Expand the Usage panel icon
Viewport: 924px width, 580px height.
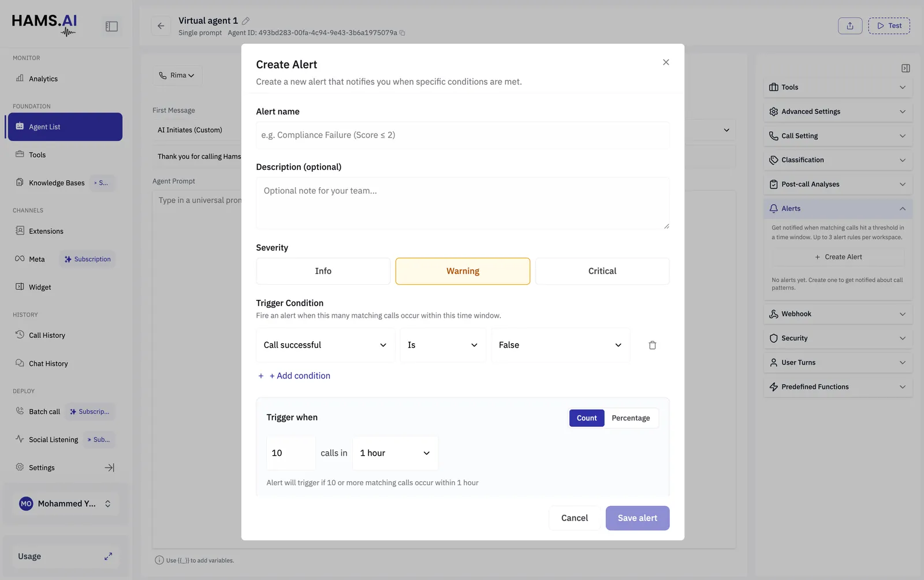coord(108,556)
